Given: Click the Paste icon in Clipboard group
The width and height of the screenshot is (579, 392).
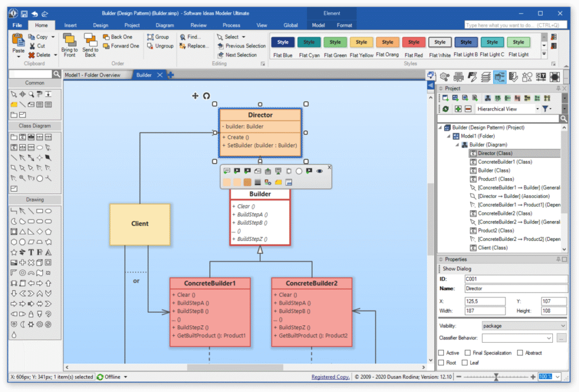Looking at the screenshot, I should click(18, 41).
